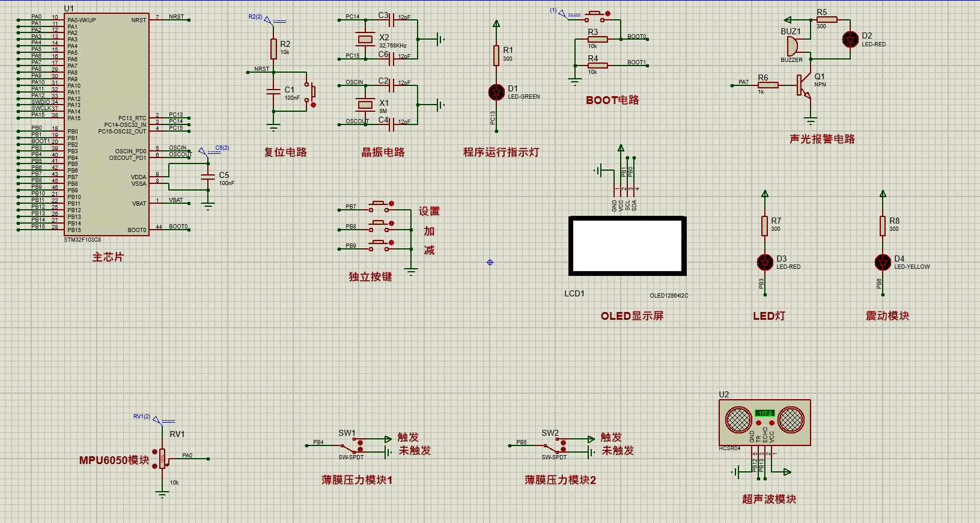The width and height of the screenshot is (980, 523).
Task: Select resistor R6 1k
Action: (768, 85)
